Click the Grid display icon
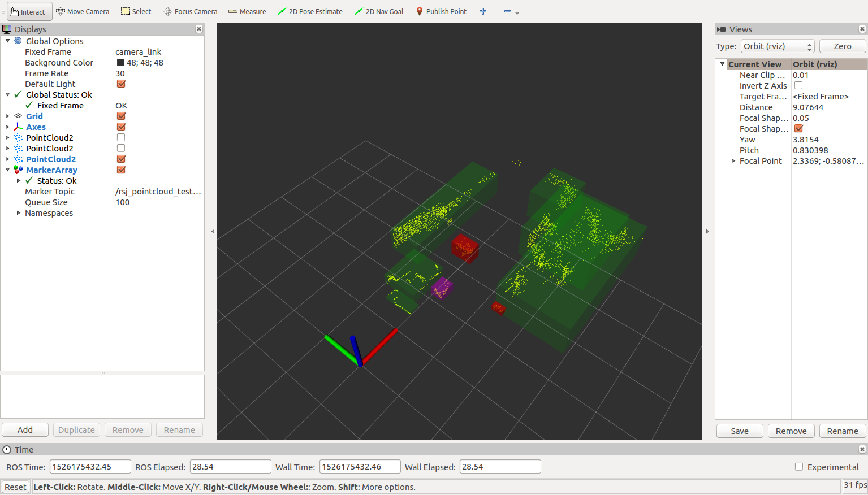 click(18, 116)
